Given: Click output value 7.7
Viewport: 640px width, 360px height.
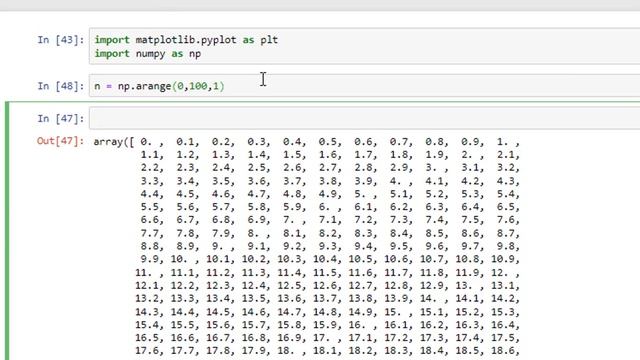Looking at the screenshot, I should [150, 233].
